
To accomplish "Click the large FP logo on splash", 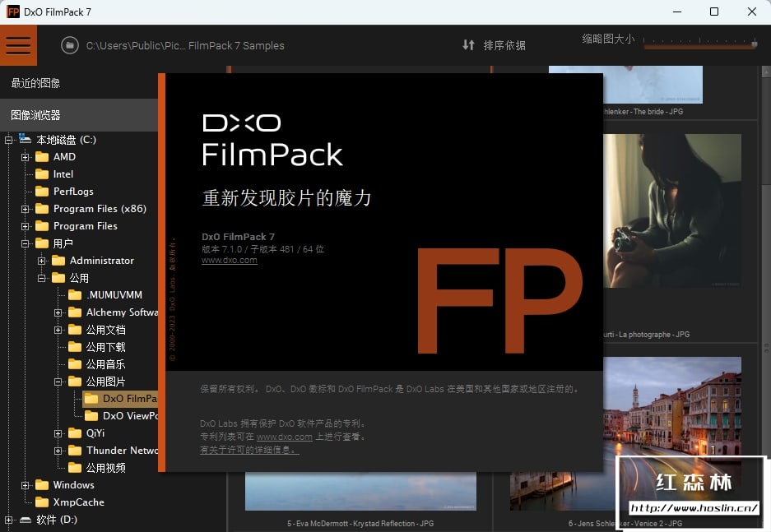I will [499, 301].
